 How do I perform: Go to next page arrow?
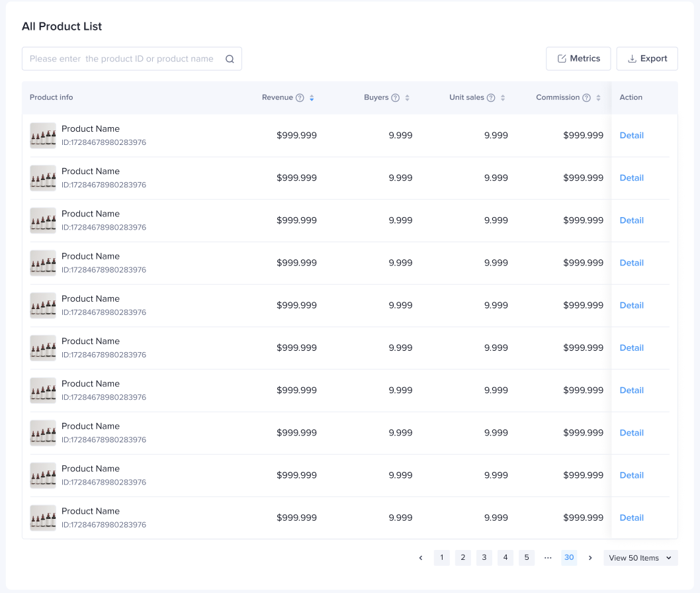click(590, 558)
